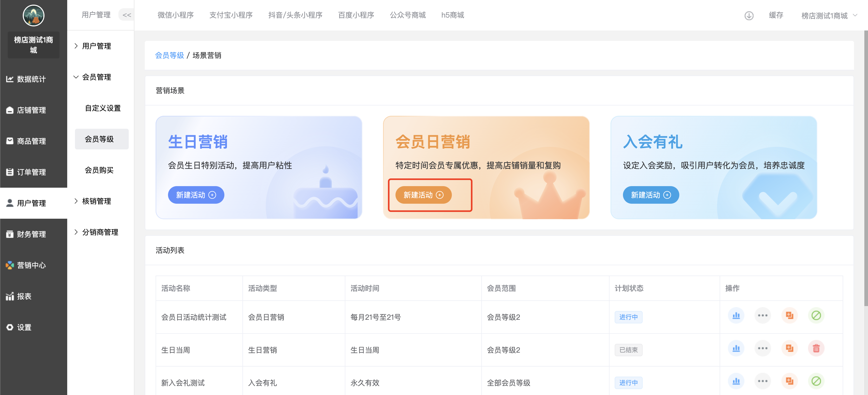868x395 pixels.
Task: Click the store avatar logo
Action: click(33, 15)
